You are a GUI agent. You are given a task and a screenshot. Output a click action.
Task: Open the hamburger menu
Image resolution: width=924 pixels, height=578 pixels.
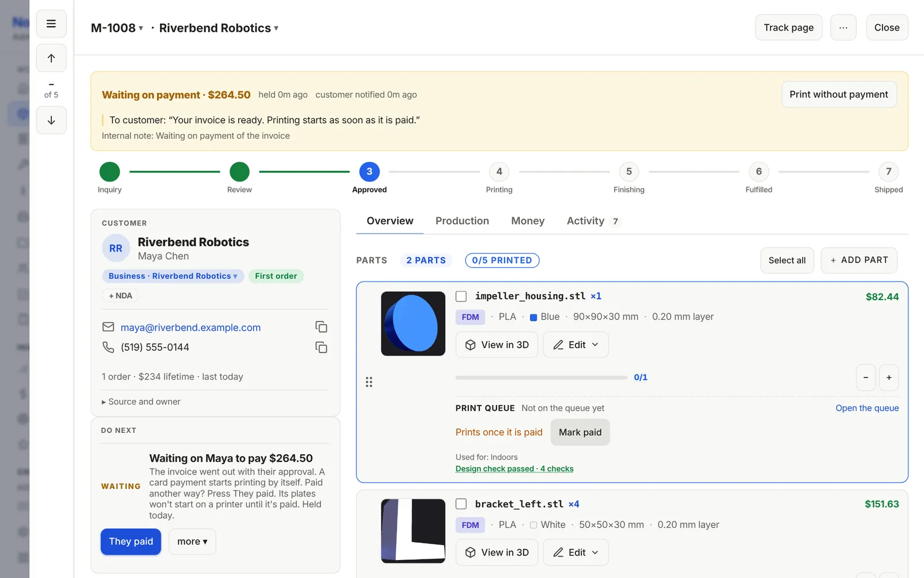51,24
